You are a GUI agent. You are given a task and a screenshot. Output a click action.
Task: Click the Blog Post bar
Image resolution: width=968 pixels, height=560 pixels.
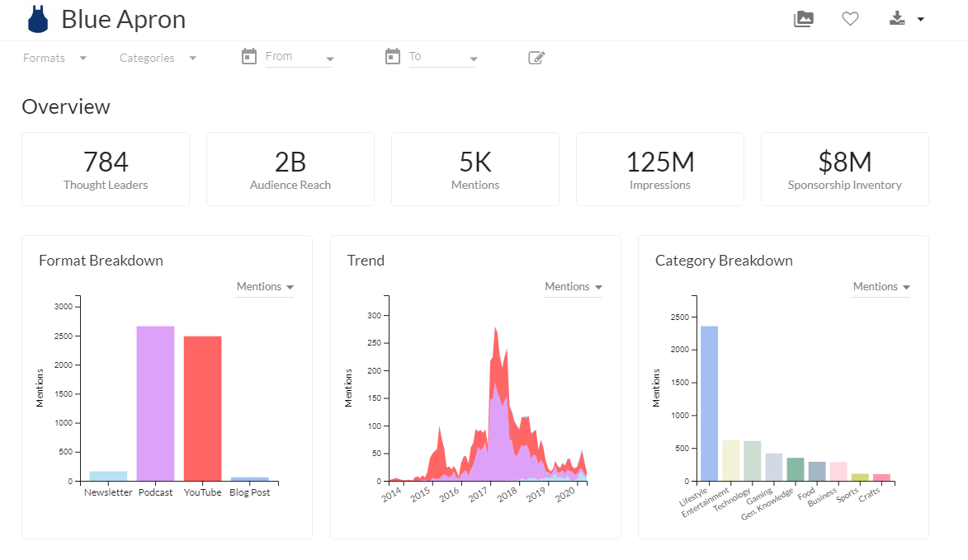click(250, 479)
